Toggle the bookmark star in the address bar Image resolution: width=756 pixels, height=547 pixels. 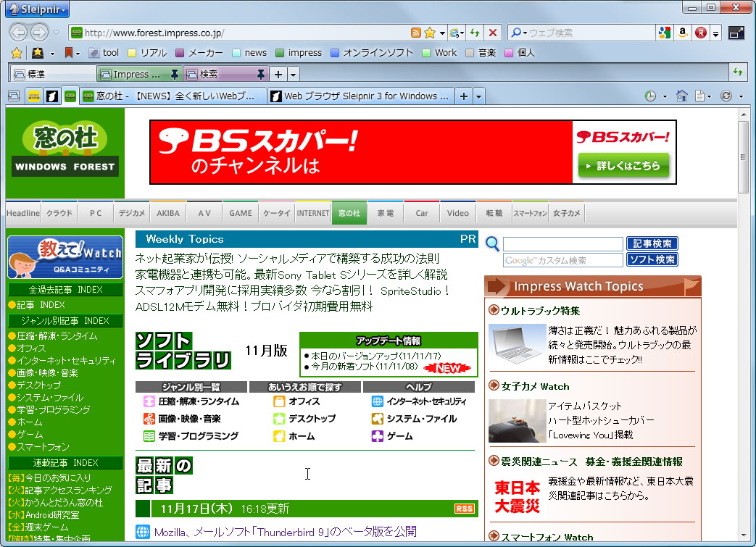click(429, 33)
